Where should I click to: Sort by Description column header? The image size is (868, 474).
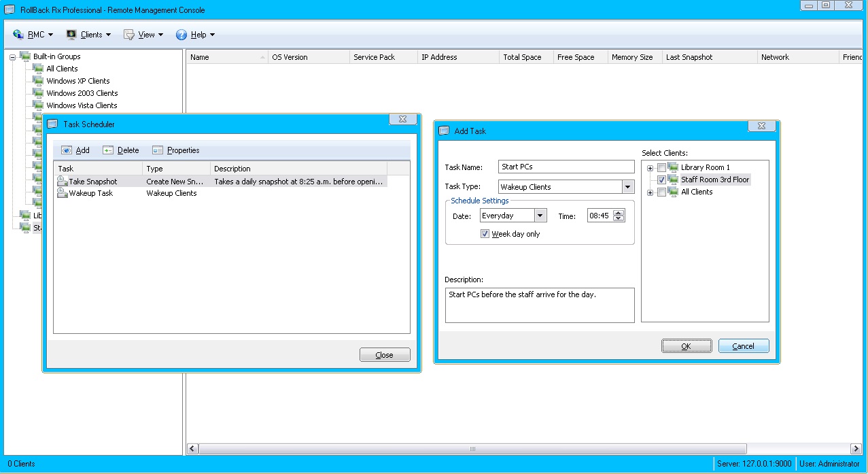point(299,169)
